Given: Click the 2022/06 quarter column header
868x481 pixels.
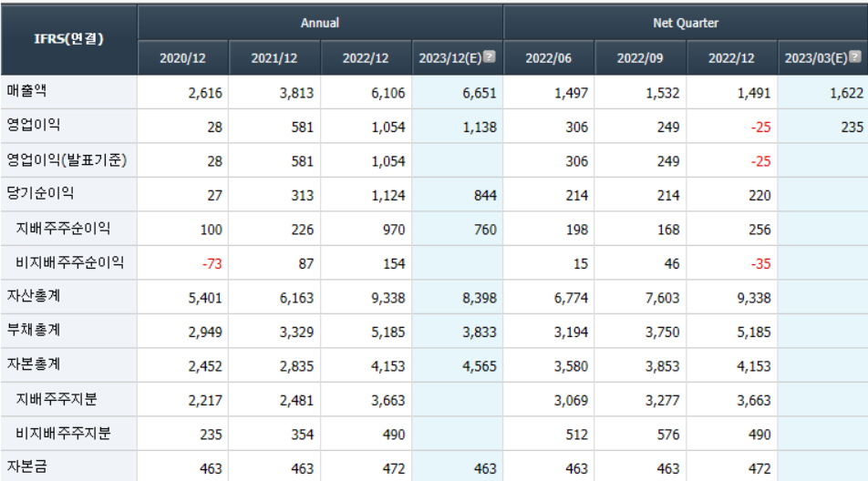Looking at the screenshot, I should click(549, 58).
